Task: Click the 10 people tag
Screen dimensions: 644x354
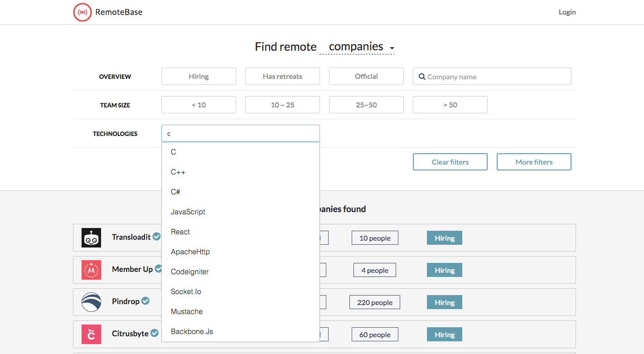Action: [375, 238]
